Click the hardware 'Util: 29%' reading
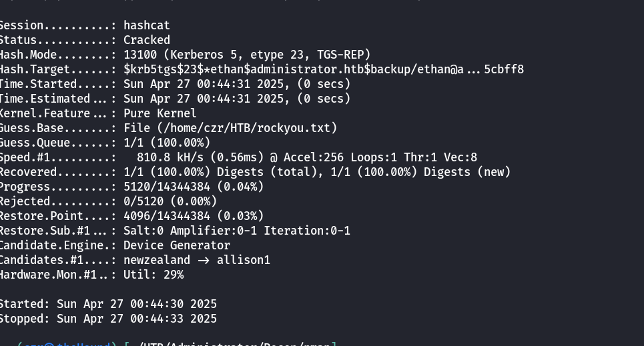This screenshot has height=346, width=644. pyautogui.click(x=153, y=275)
